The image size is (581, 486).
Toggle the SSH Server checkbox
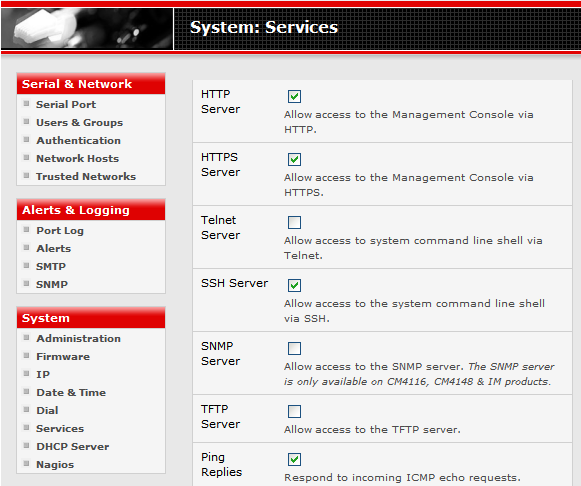click(x=294, y=285)
